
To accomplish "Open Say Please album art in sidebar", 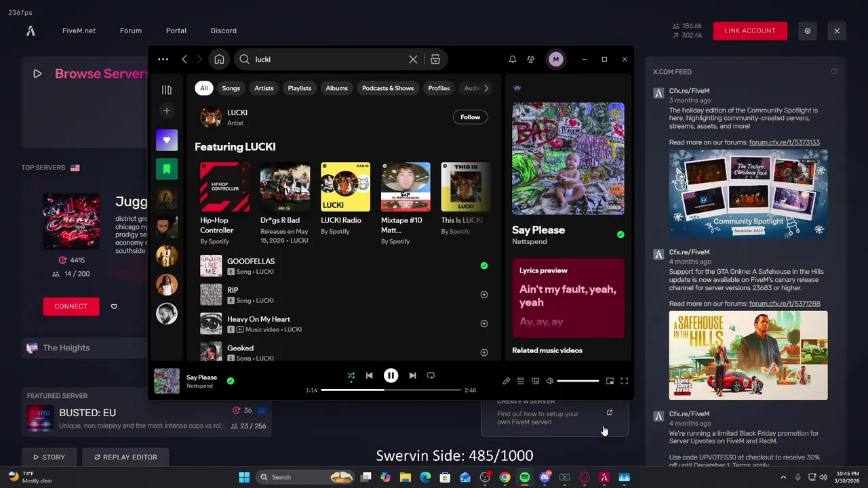I will (x=568, y=159).
